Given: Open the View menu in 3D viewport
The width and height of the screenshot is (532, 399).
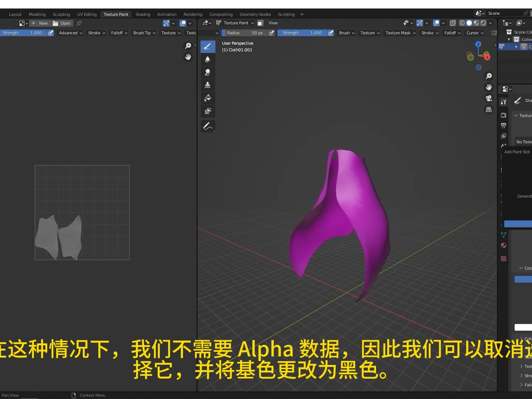Looking at the screenshot, I should [x=273, y=23].
